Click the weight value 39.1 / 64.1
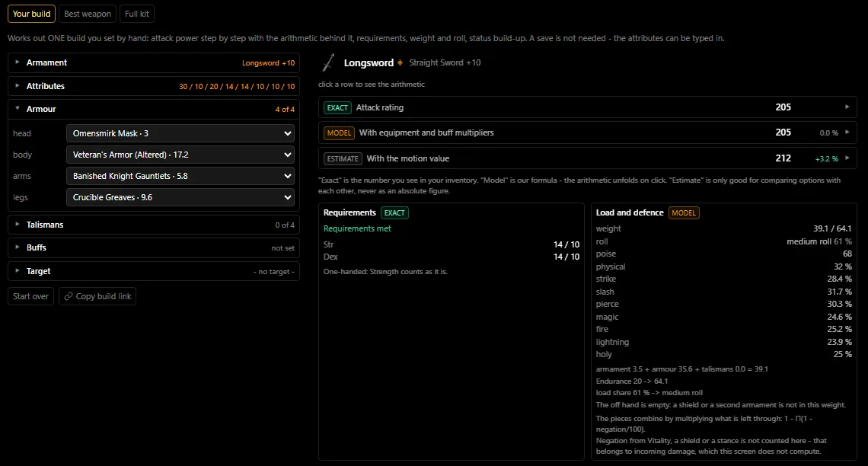 (x=832, y=228)
